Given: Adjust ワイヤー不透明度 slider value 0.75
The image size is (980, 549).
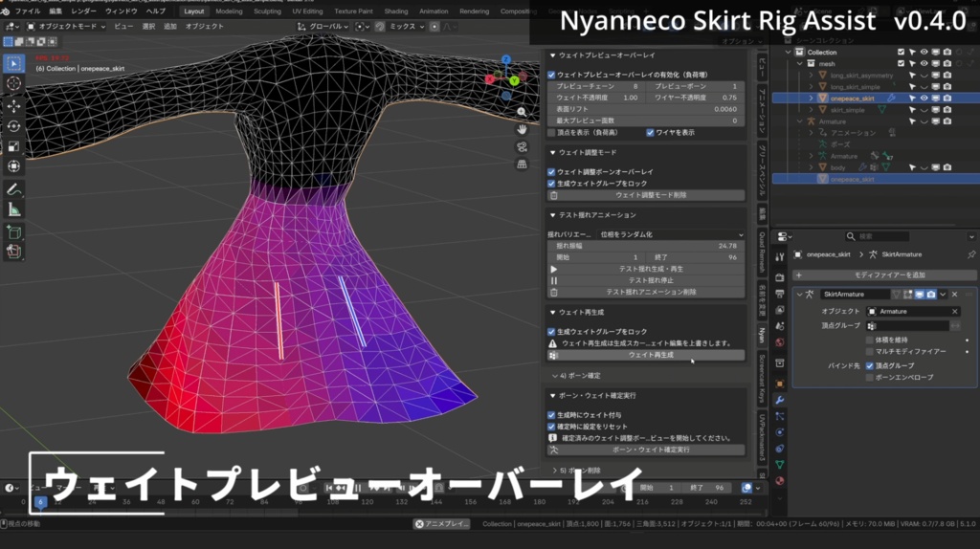Looking at the screenshot, I should point(695,99).
